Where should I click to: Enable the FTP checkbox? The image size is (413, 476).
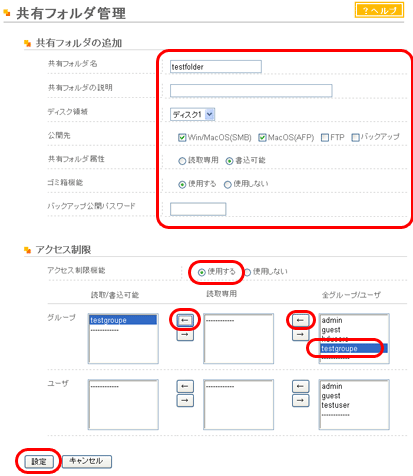(325, 137)
